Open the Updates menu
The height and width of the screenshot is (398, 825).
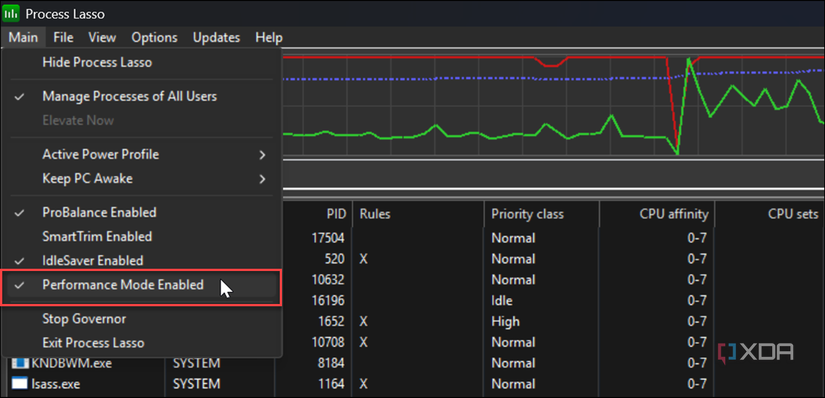point(216,37)
